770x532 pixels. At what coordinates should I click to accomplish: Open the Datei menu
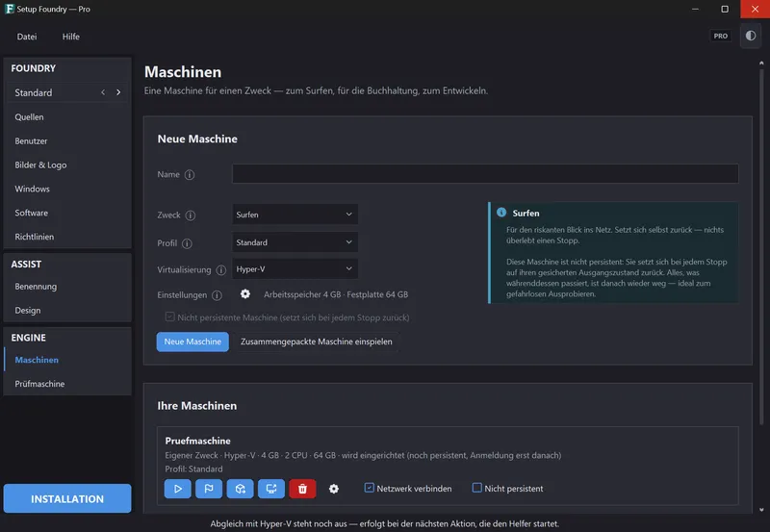point(27,37)
